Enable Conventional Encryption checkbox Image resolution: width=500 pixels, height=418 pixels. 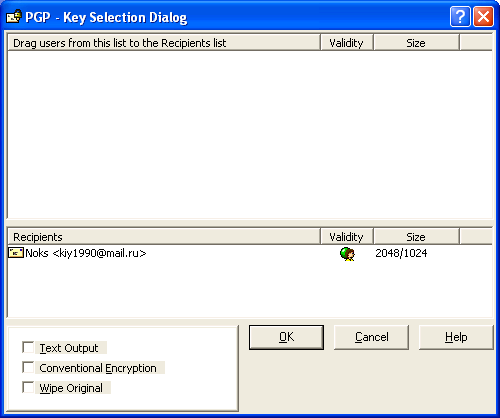pos(28,367)
